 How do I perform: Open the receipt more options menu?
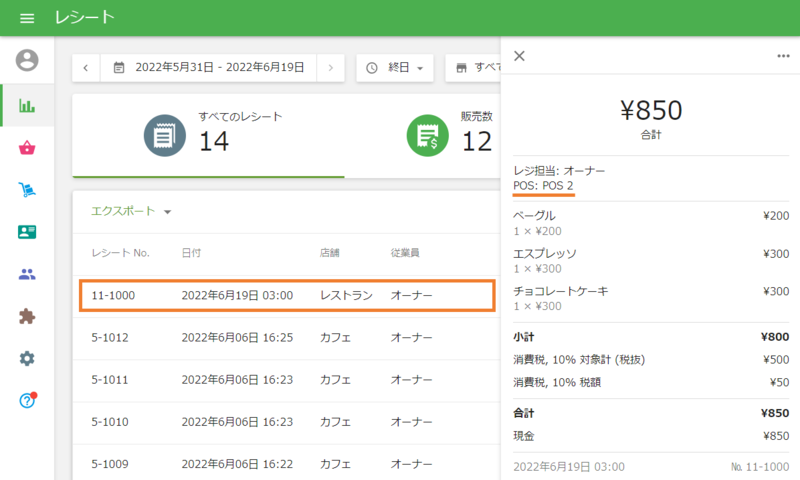coord(783,56)
